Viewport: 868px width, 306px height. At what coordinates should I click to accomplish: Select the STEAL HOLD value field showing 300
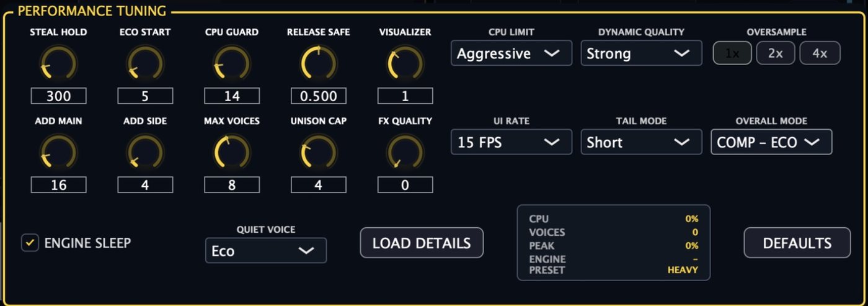[58, 96]
